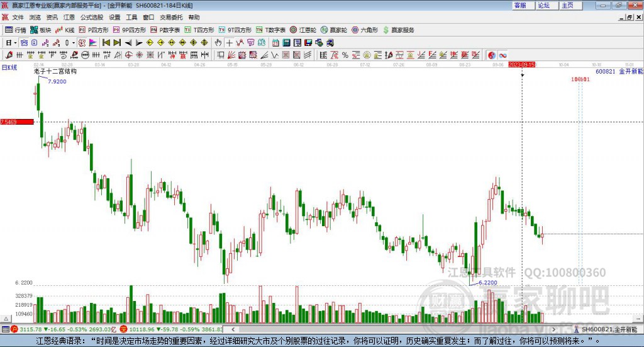Click the 6.2200 low price label
The image size is (644, 347).
coord(488,283)
